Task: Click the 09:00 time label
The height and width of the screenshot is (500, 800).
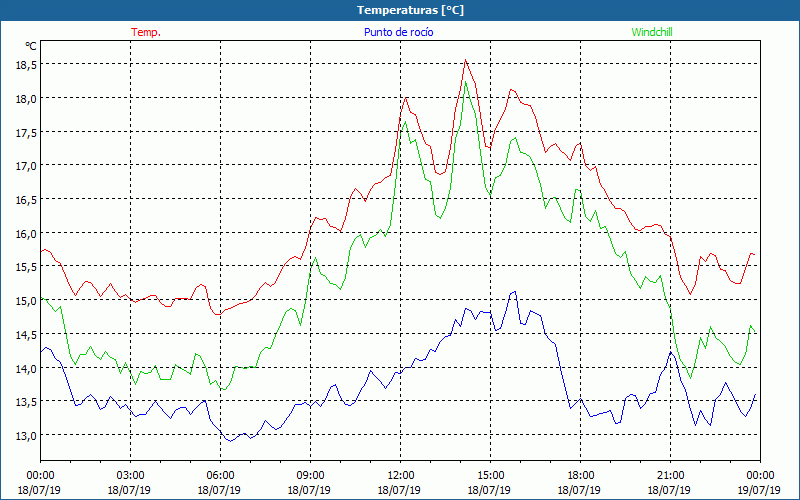Action: pyautogui.click(x=310, y=476)
